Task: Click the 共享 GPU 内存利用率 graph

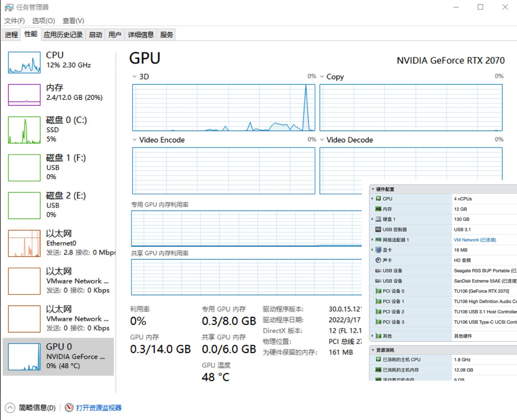Action: pos(247,277)
